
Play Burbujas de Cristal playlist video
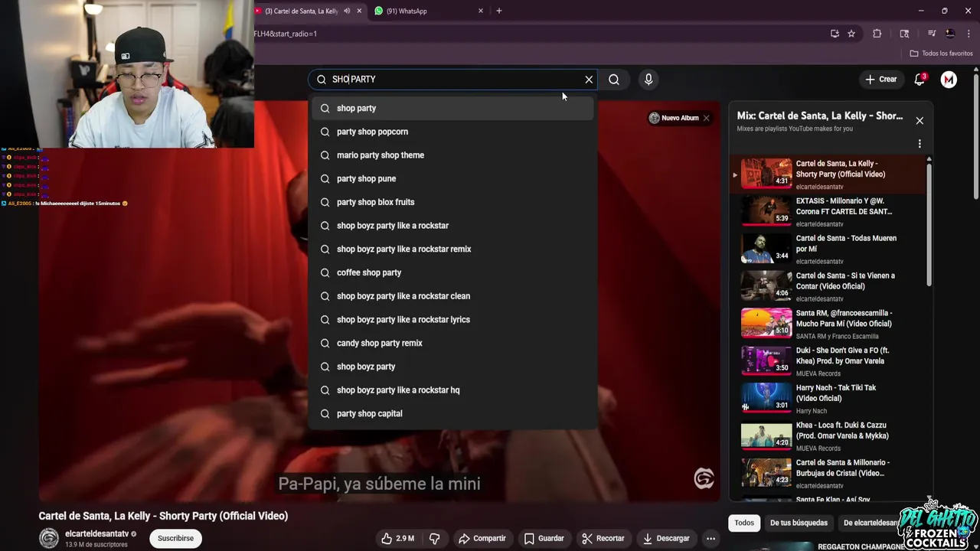tap(827, 472)
